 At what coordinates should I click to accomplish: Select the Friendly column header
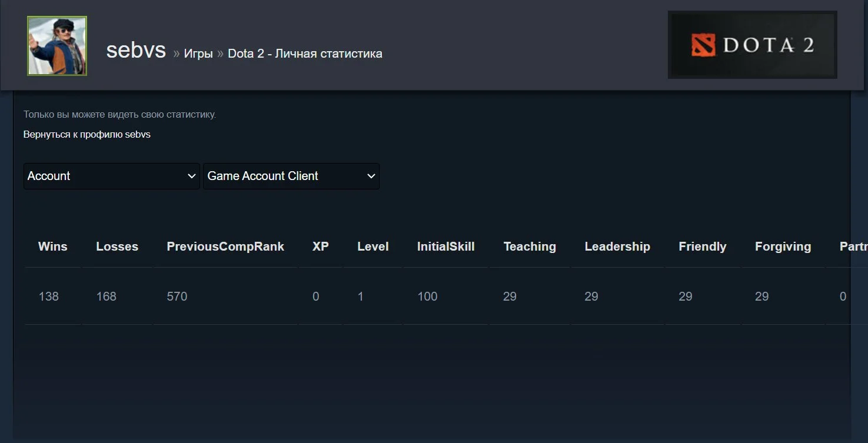[702, 247]
